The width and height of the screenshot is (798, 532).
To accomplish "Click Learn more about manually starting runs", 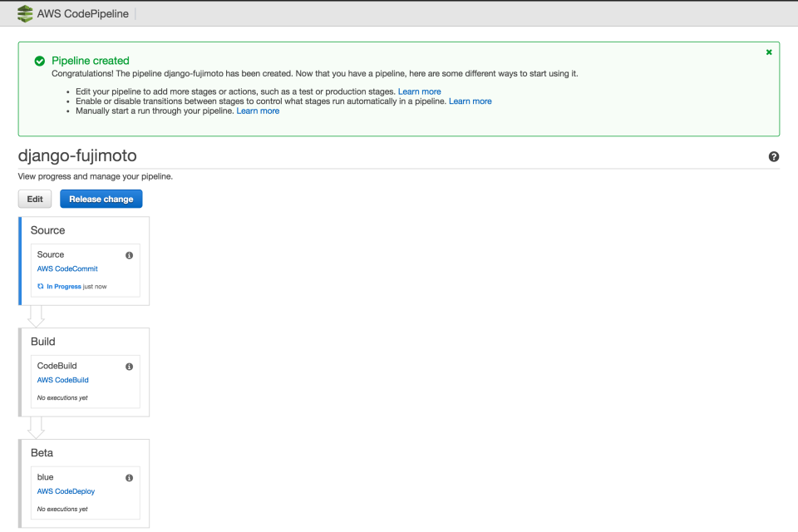I will coord(258,110).
